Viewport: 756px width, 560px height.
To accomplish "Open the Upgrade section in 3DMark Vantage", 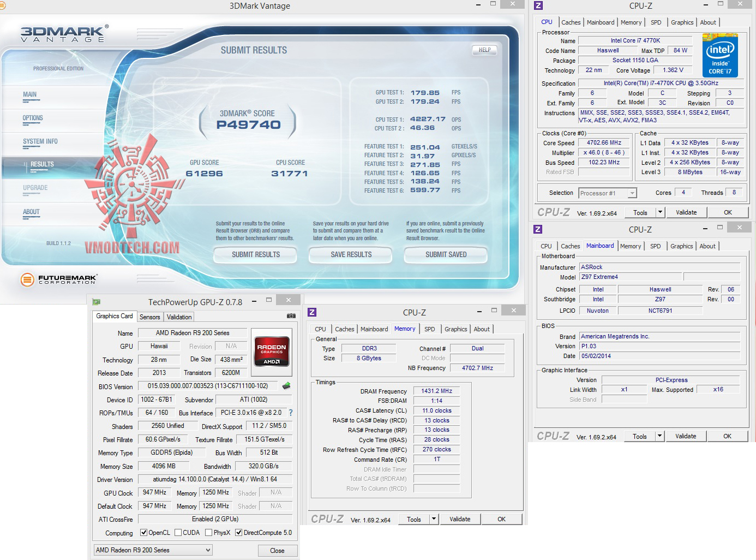I will [x=35, y=188].
